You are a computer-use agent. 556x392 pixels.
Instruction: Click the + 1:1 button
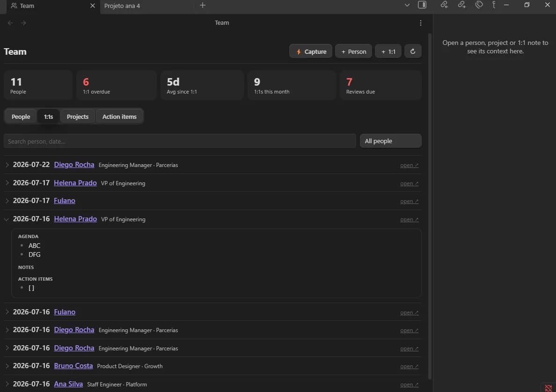click(388, 51)
